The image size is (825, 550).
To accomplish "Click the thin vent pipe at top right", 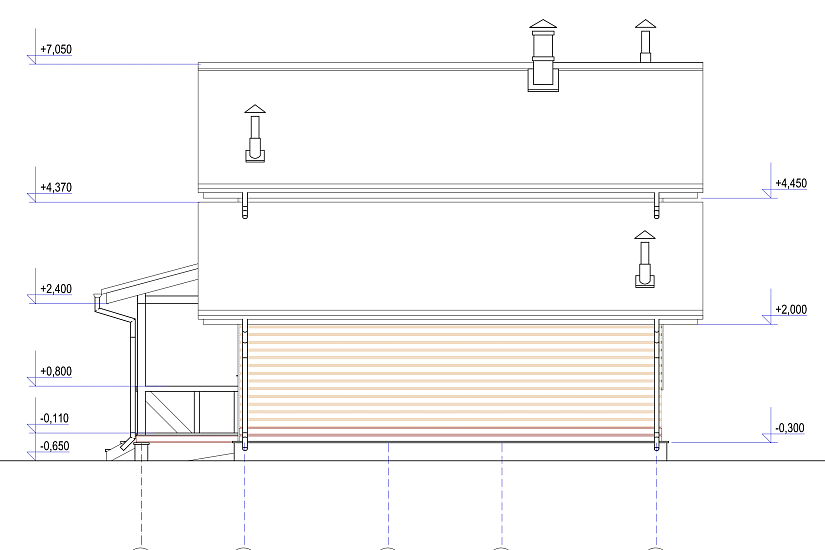I will [645, 42].
